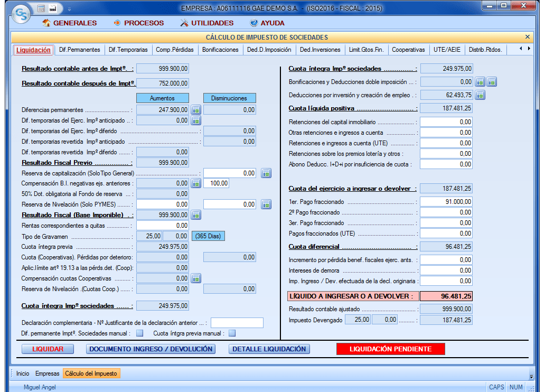
Task: Open detail icon for Diferencias permanentes
Action: (196, 110)
